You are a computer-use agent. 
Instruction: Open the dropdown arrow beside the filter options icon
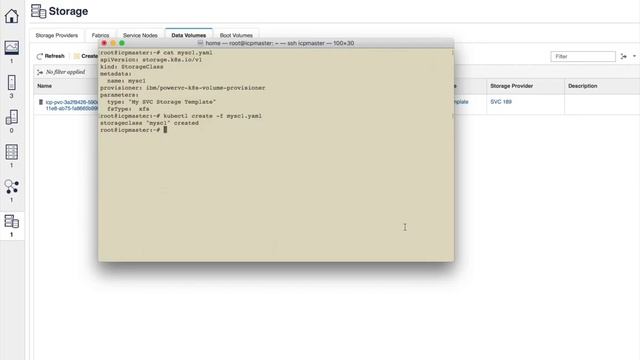click(x=634, y=56)
